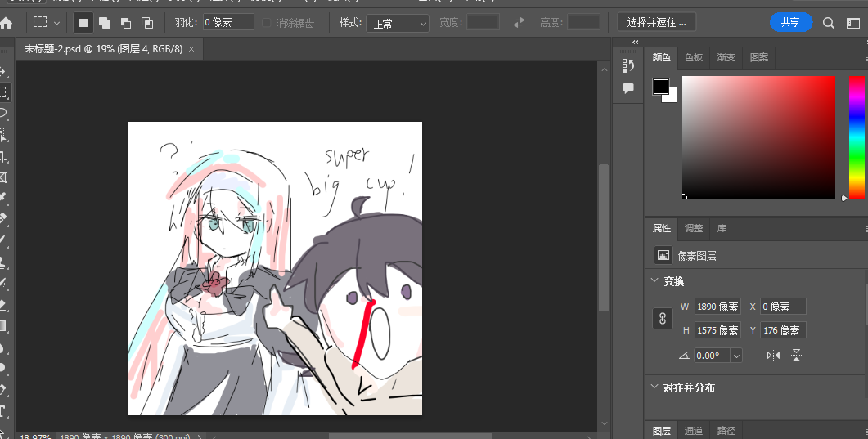Toggle the 消除锯齿 anti-alias checkbox
This screenshot has width=868, height=439.
[x=267, y=23]
